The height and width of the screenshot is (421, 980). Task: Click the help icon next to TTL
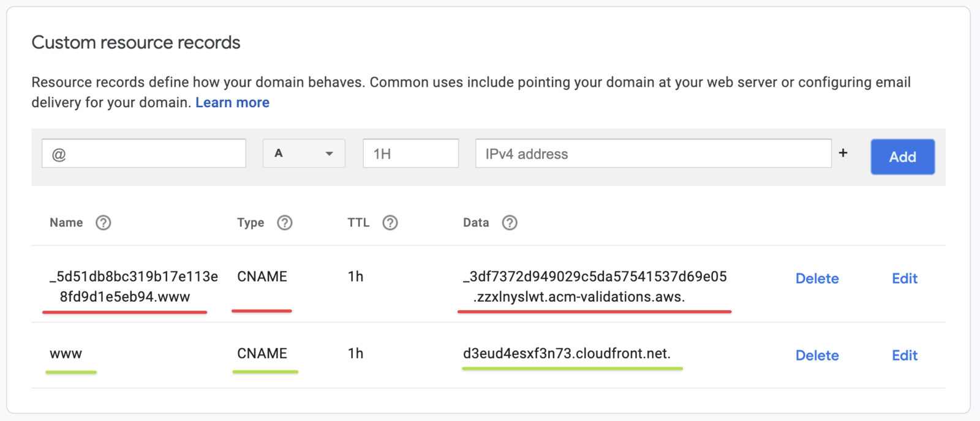pyautogui.click(x=390, y=223)
